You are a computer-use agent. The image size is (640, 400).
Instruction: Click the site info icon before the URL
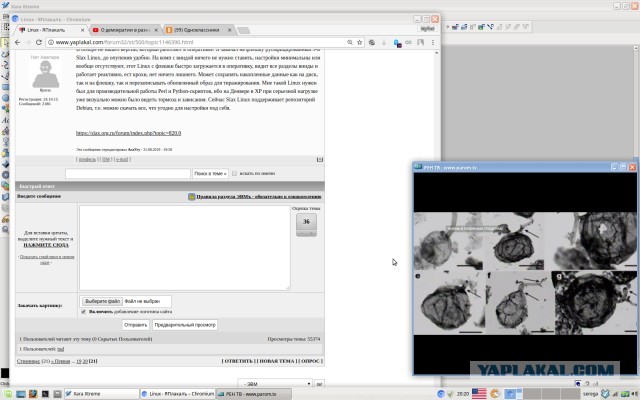(51, 42)
